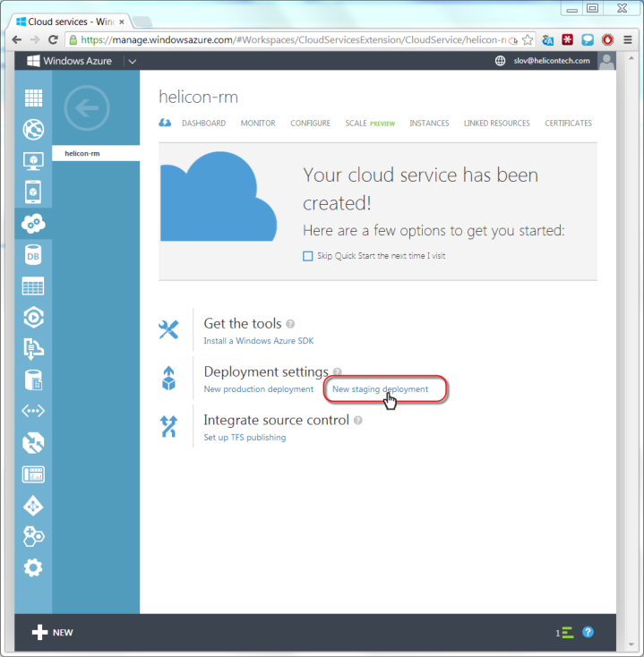Click browser back arrow
The width and height of the screenshot is (644, 657).
[17, 39]
